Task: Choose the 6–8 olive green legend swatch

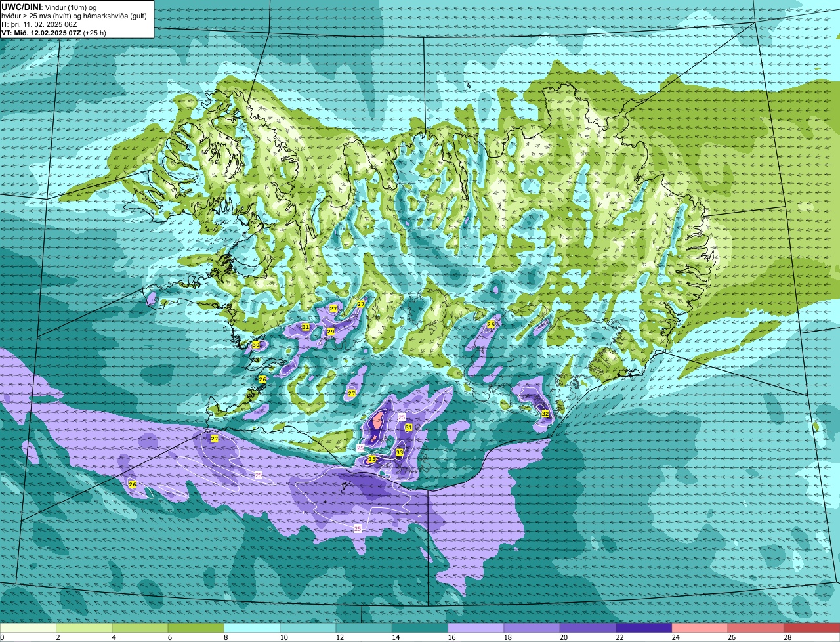Action: (x=196, y=628)
